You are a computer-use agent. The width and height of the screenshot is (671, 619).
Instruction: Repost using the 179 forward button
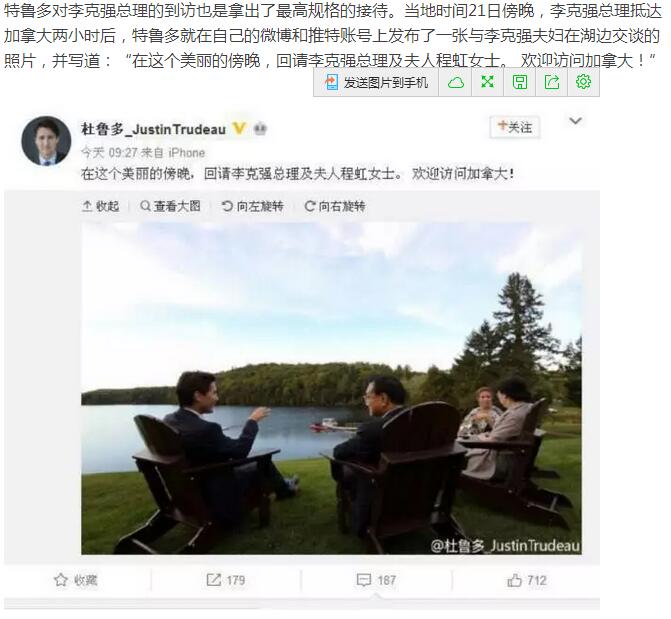(x=226, y=580)
